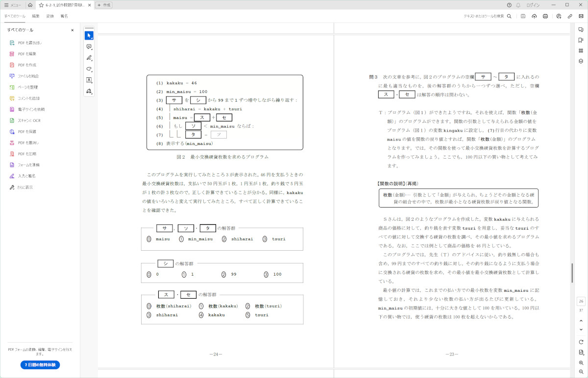Open the bookmarks panel
This screenshot has height=378, width=588.
click(581, 40)
